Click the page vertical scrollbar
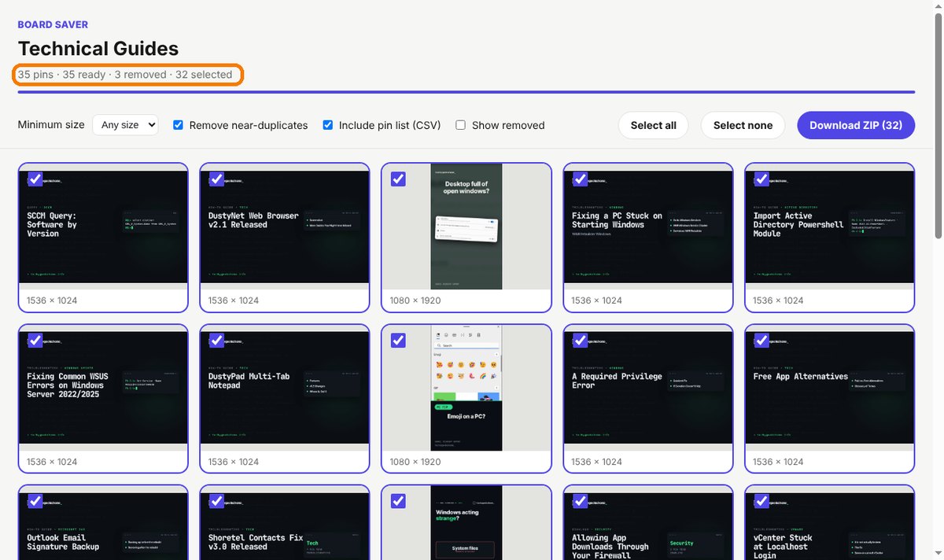 pos(938,280)
